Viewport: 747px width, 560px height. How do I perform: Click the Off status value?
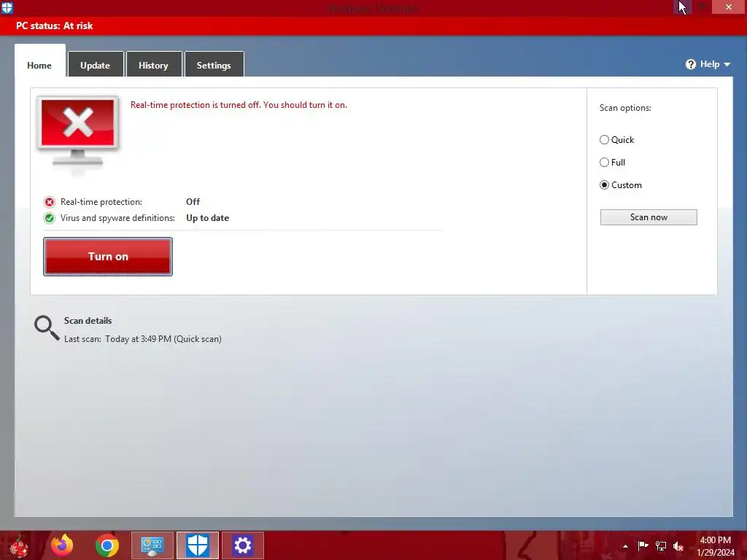(x=193, y=202)
